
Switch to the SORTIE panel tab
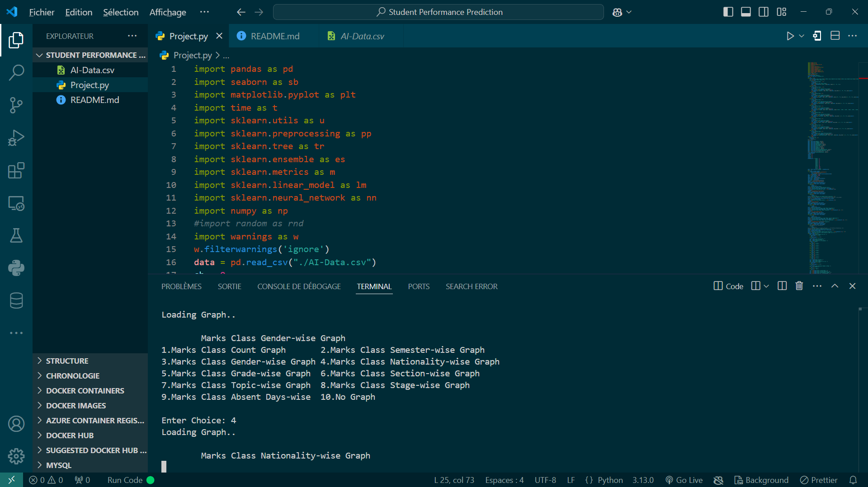(230, 286)
